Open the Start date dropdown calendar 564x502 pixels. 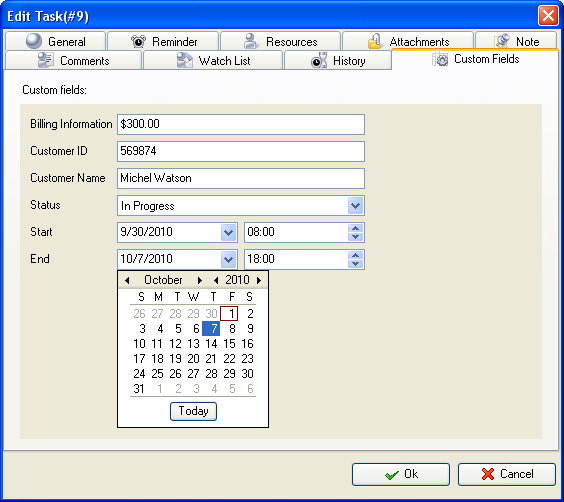tap(228, 232)
